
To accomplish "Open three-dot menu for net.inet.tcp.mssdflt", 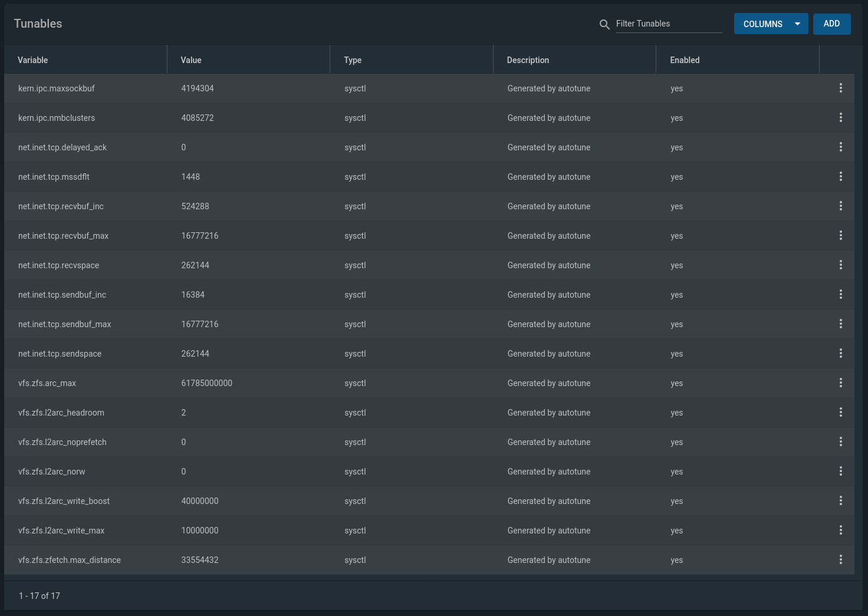I will (840, 177).
